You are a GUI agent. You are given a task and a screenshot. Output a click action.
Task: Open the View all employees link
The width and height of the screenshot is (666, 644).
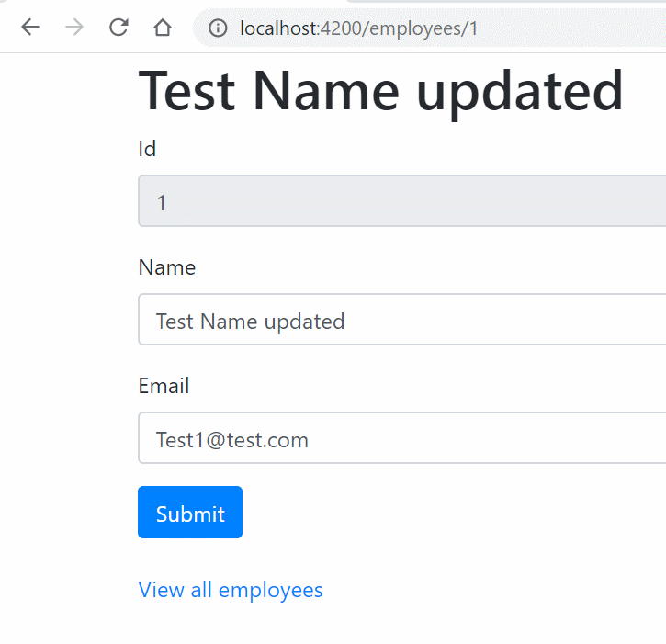231,590
